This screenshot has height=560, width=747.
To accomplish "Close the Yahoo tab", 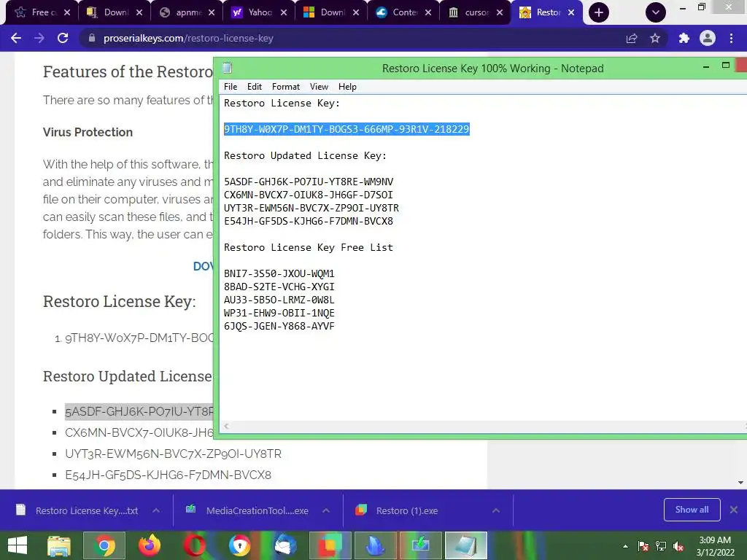I will tap(284, 12).
